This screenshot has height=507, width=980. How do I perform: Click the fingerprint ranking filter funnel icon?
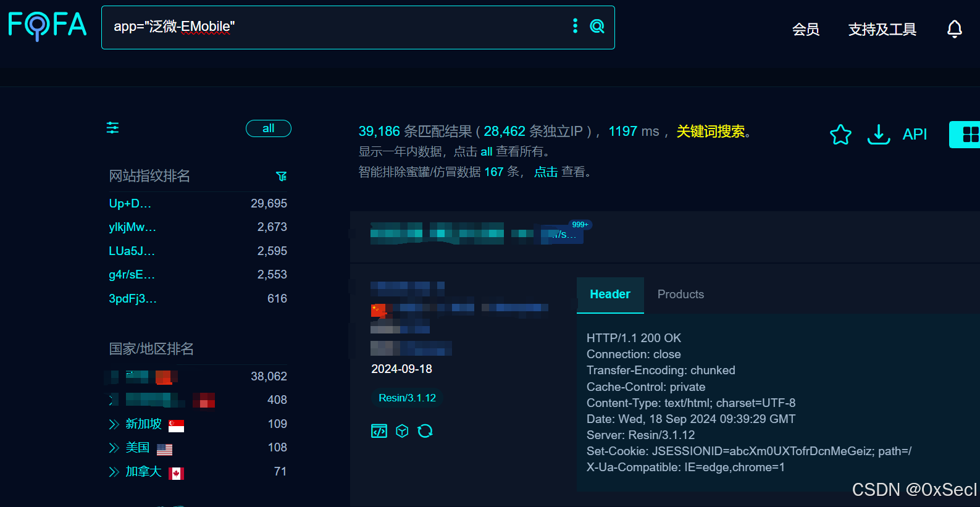tap(282, 177)
